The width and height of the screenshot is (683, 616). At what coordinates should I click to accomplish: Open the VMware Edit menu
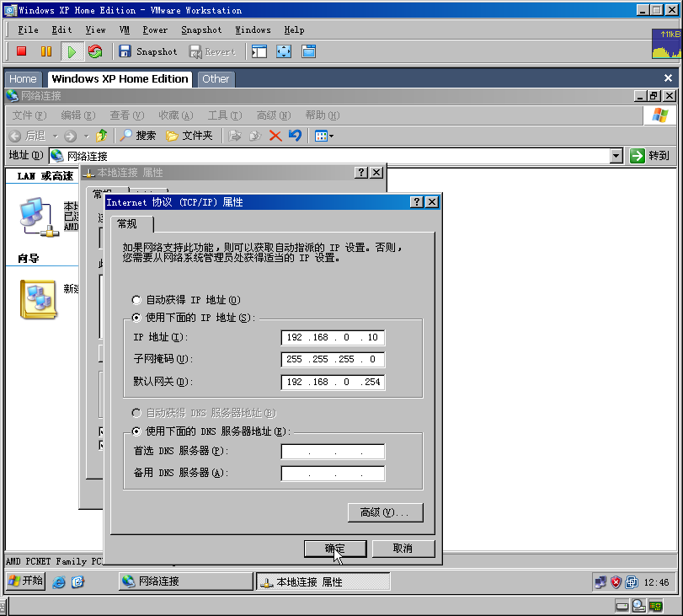(61, 30)
